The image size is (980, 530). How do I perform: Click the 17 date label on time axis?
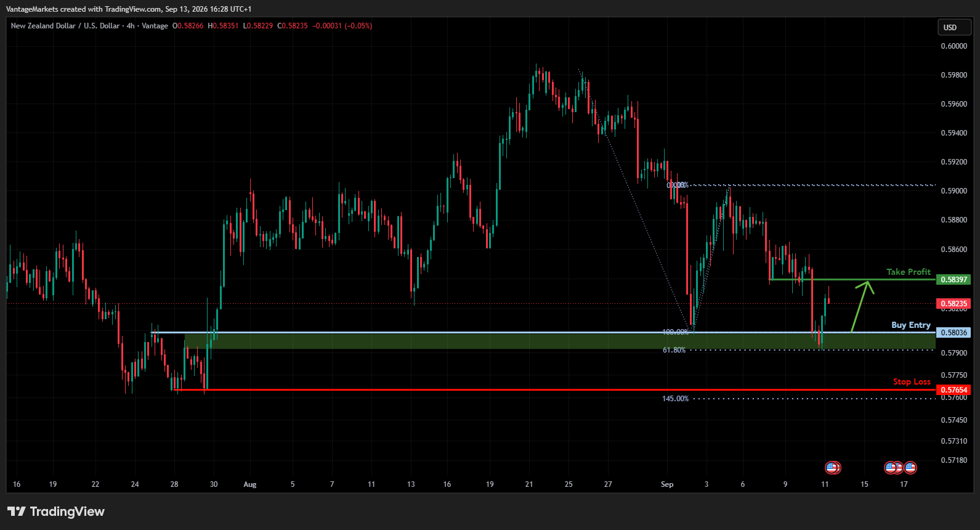pos(904,484)
